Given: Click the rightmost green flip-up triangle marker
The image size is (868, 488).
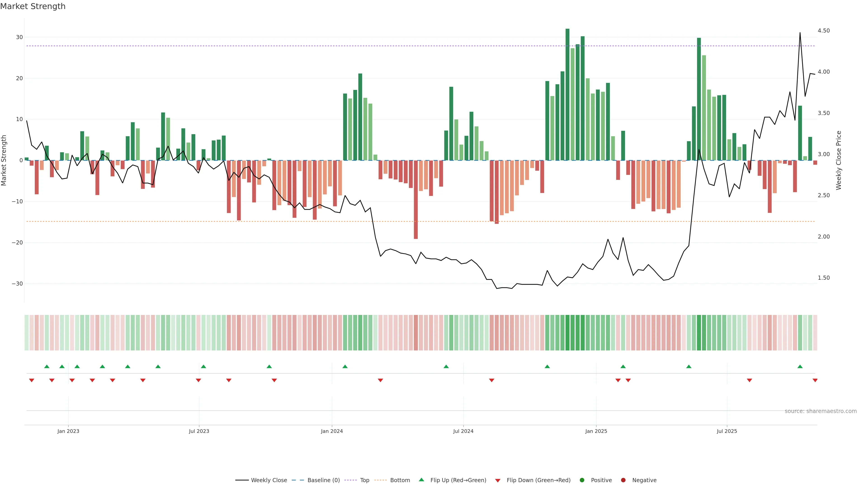Looking at the screenshot, I should (800, 366).
